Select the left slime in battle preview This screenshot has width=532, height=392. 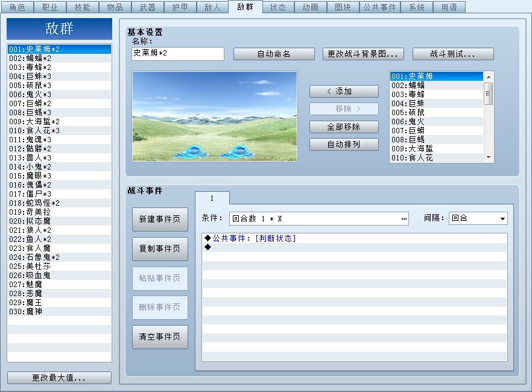coord(192,152)
